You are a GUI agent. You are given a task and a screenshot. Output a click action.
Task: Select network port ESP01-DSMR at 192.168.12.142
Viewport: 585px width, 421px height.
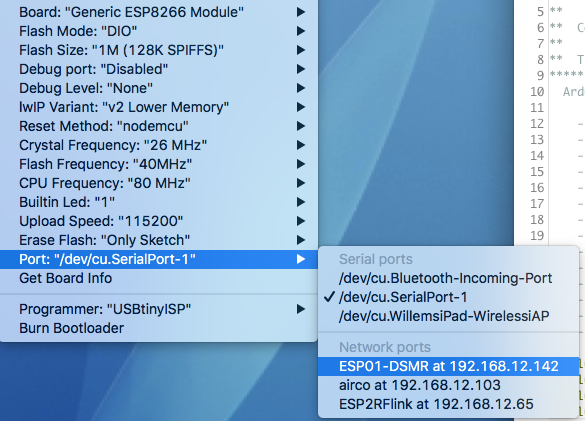point(448,367)
